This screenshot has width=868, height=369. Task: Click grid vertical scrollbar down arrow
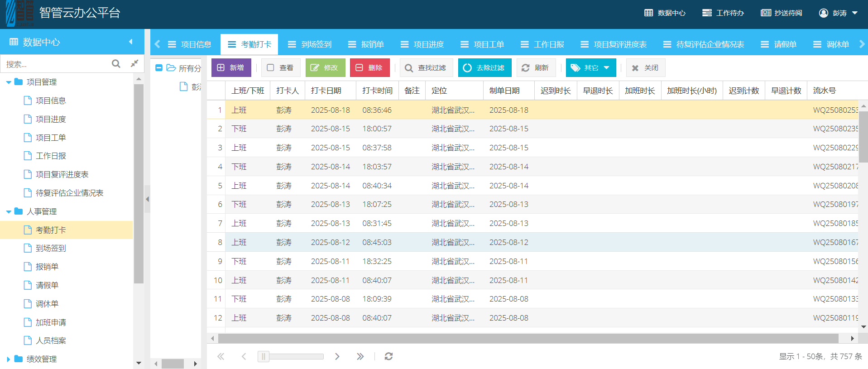tap(863, 326)
